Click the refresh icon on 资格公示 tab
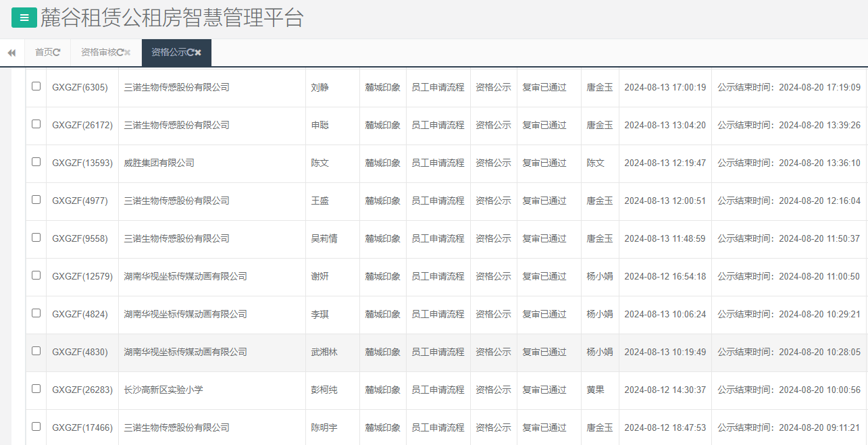Screen dimensions: 868x445 coord(192,52)
